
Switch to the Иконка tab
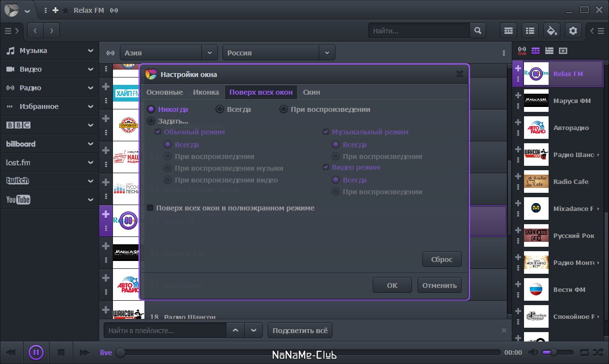(x=206, y=92)
